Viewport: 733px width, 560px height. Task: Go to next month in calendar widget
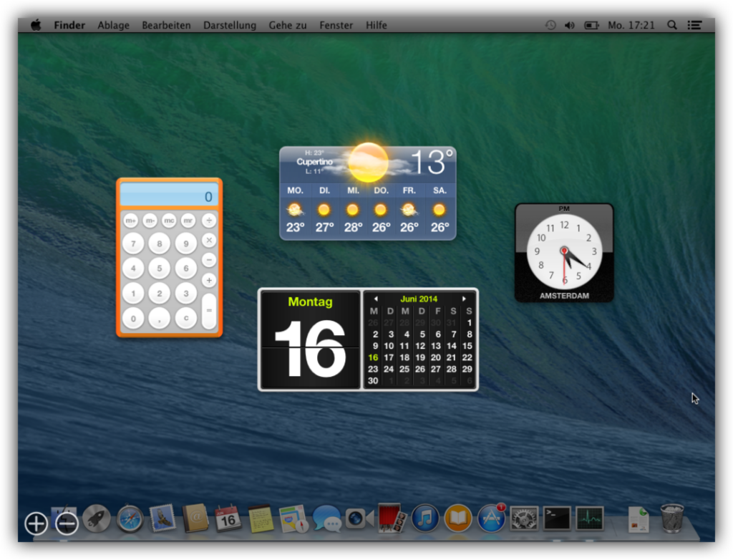[464, 299]
